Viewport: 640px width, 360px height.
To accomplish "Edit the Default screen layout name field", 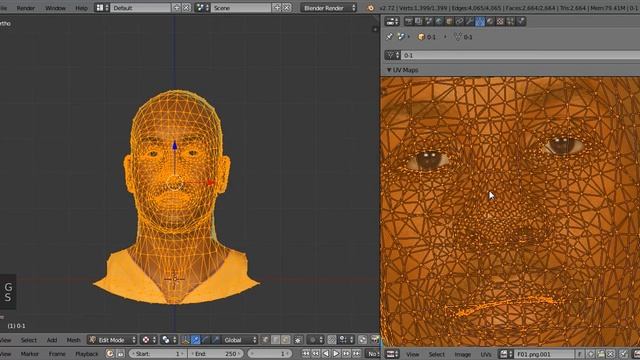I will point(140,8).
